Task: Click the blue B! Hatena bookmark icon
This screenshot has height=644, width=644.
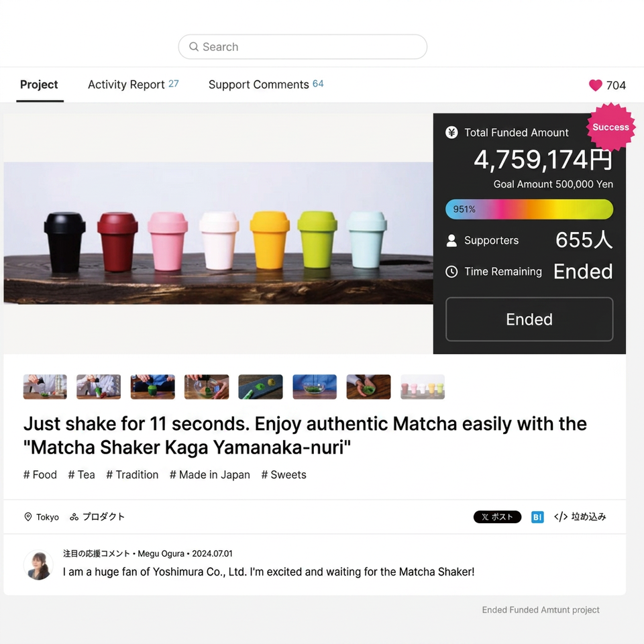Action: tap(537, 517)
